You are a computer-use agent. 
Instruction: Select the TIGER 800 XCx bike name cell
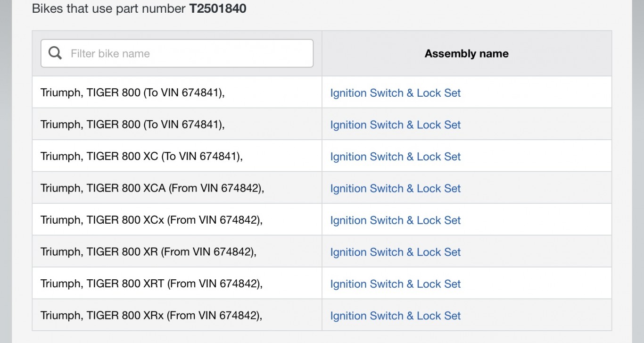tap(177, 219)
